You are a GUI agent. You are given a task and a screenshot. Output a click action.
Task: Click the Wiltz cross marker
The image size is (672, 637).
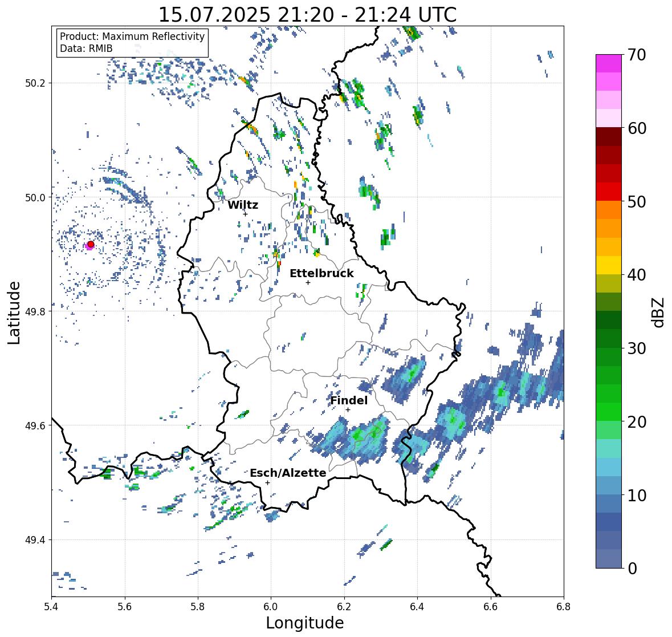point(245,214)
